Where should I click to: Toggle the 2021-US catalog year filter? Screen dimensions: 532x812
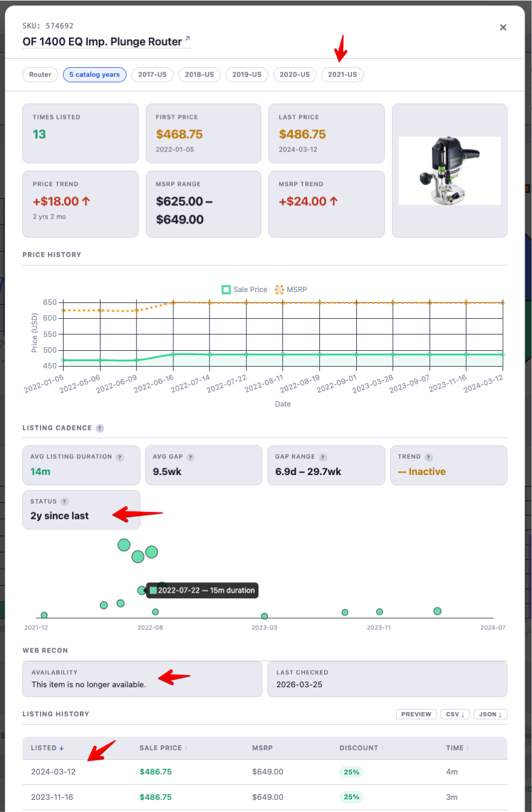pyautogui.click(x=342, y=75)
